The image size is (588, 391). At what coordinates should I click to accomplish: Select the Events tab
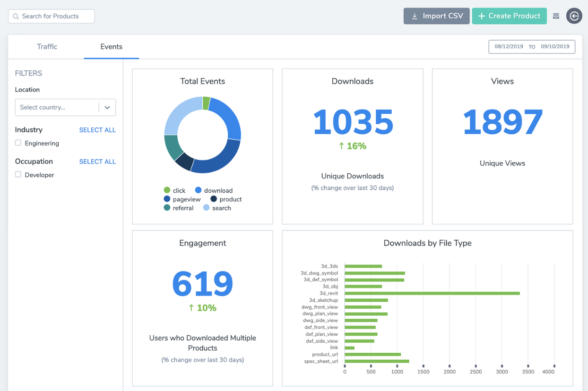111,47
